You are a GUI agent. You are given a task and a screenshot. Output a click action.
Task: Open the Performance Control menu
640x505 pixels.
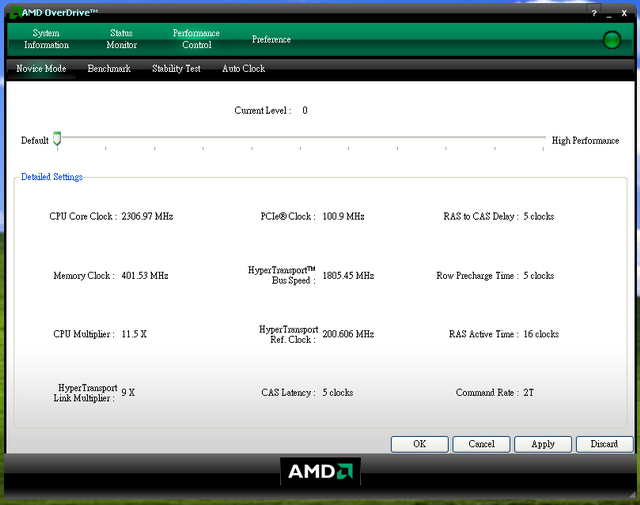click(196, 39)
